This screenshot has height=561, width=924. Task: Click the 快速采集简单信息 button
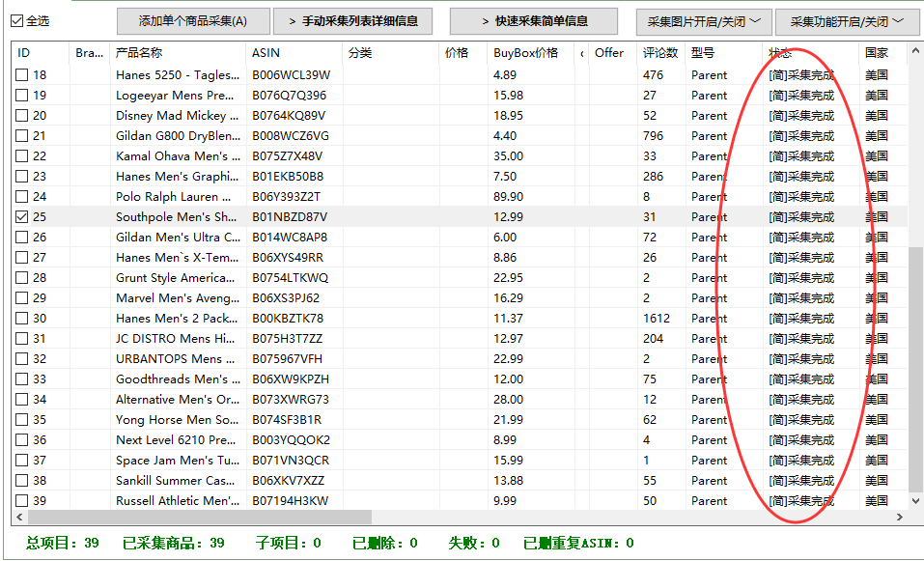534,21
